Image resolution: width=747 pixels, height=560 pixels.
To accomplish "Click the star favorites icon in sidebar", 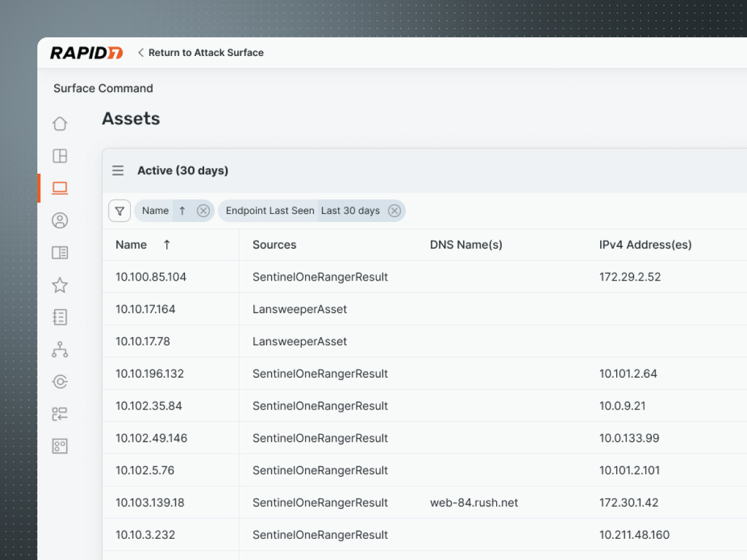I will [60, 285].
